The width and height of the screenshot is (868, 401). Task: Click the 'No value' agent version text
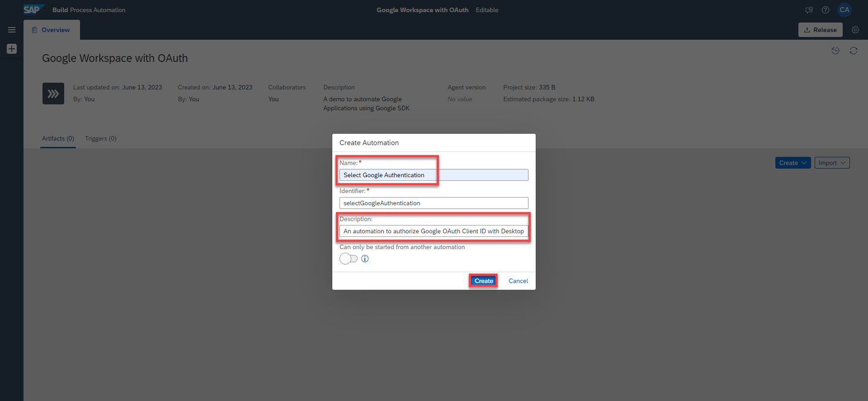pos(460,99)
